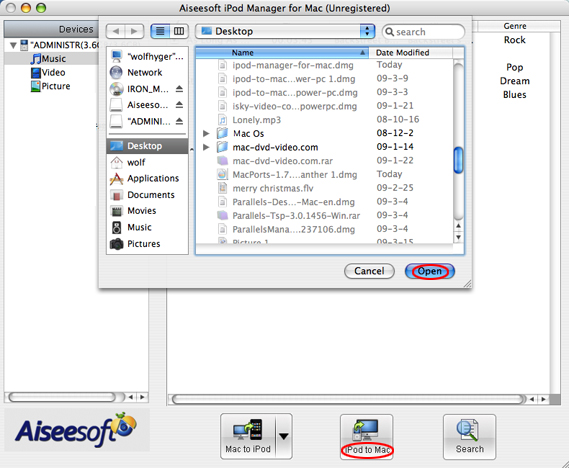Select Parallels-Des...-Mac-en.dmg file
569x468 pixels.
(x=324, y=202)
